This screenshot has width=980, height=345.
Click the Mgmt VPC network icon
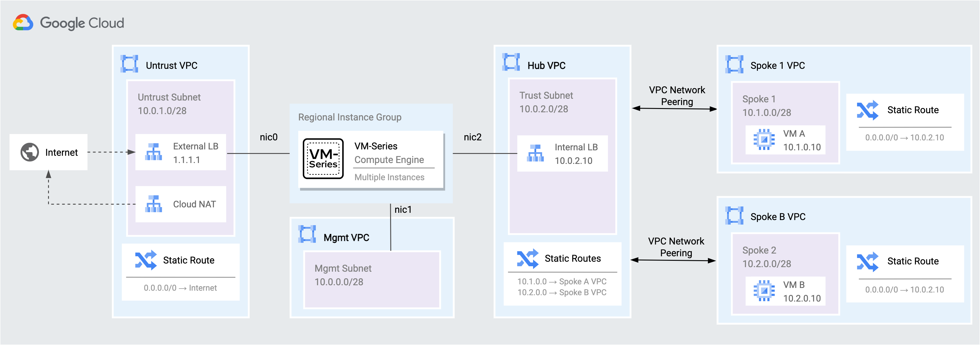click(x=307, y=234)
